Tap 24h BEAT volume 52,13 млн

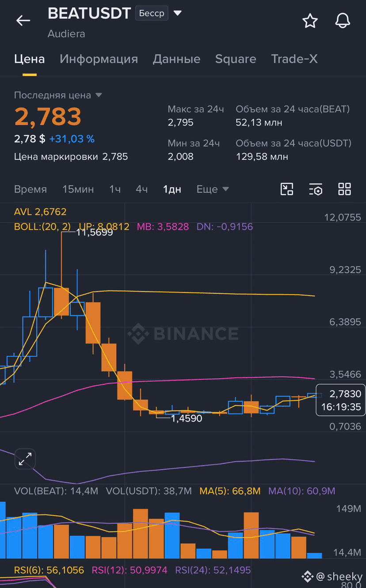tap(259, 122)
